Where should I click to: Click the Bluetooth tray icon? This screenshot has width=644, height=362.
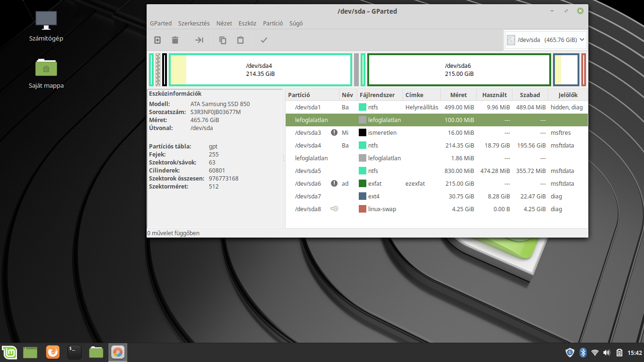582,352
